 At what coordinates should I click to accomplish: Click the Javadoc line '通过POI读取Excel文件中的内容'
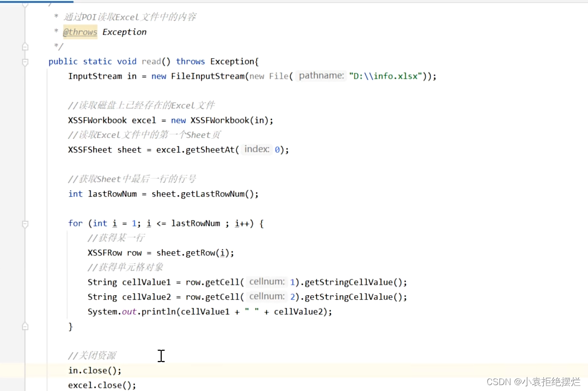(129, 17)
